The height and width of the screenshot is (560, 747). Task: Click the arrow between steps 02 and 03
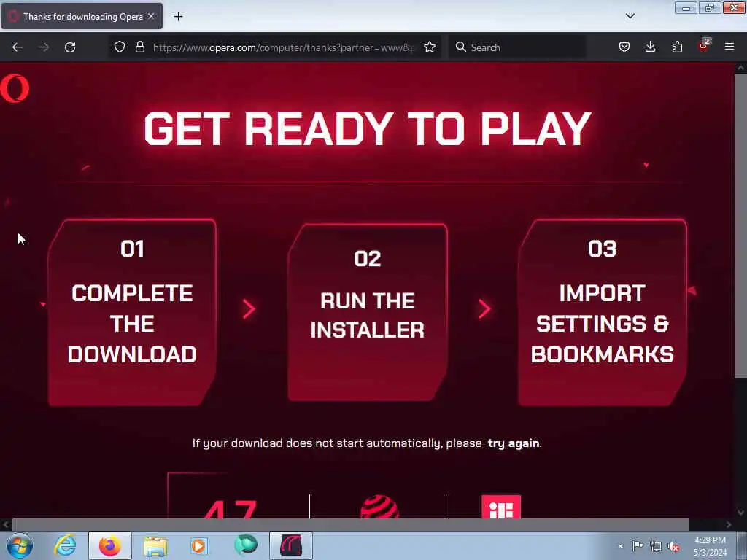pos(484,309)
